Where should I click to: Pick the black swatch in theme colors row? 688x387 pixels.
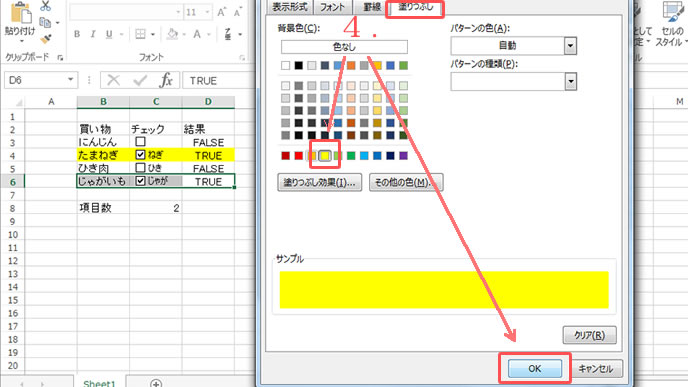pyautogui.click(x=299, y=65)
